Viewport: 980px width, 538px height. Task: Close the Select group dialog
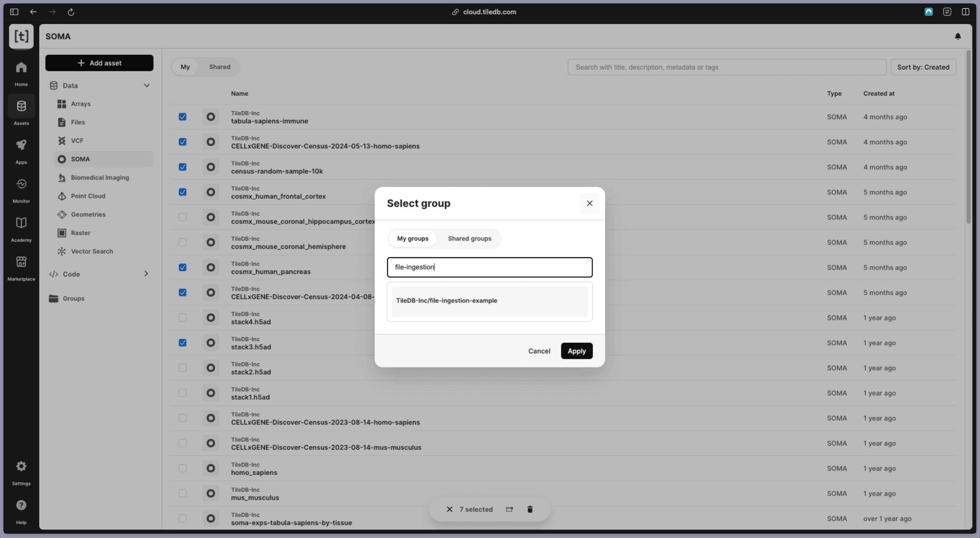(589, 204)
